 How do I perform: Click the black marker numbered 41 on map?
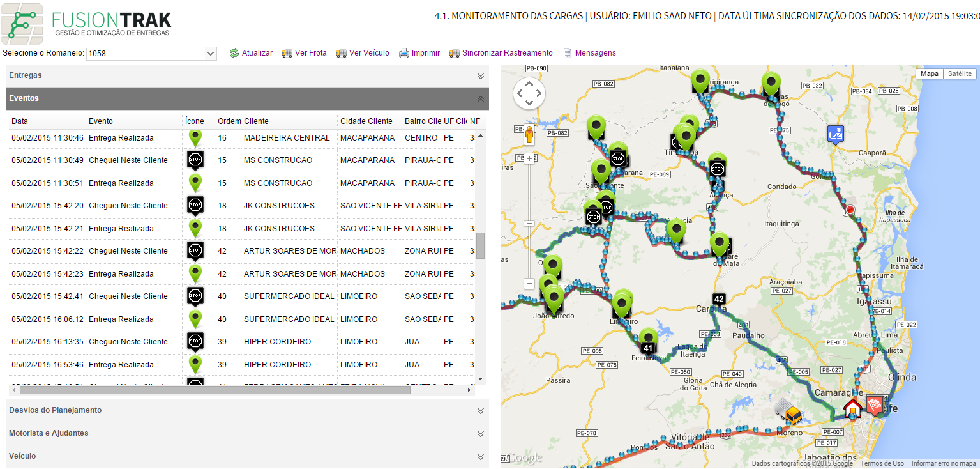click(648, 348)
